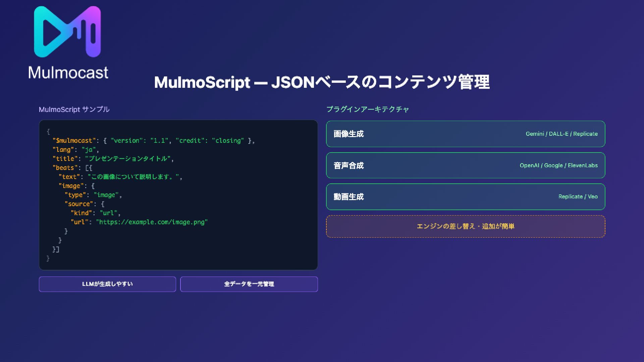Select the 音声合成 plugin card
This screenshot has width=644, height=362.
466,165
